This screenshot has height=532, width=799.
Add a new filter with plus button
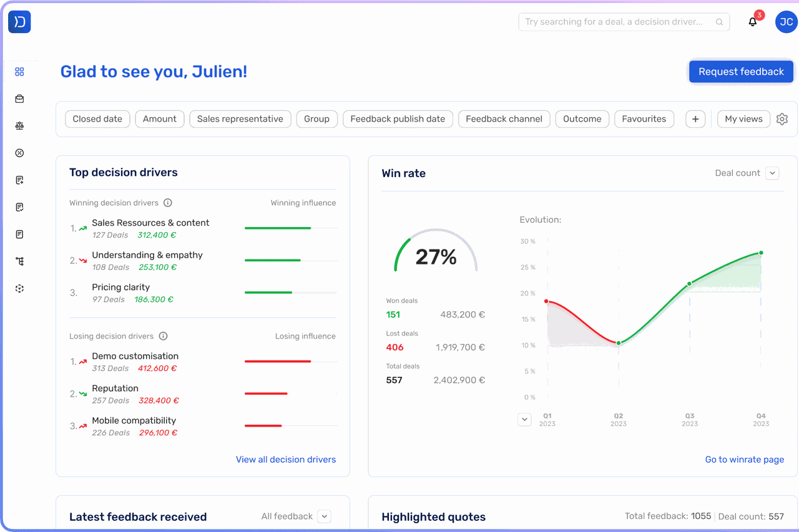pos(695,119)
